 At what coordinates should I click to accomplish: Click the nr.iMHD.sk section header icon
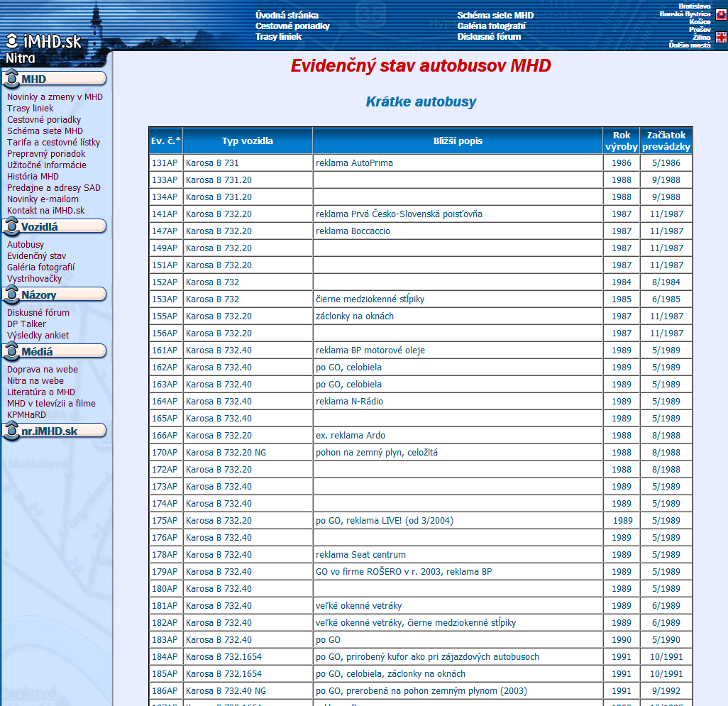pyautogui.click(x=11, y=431)
